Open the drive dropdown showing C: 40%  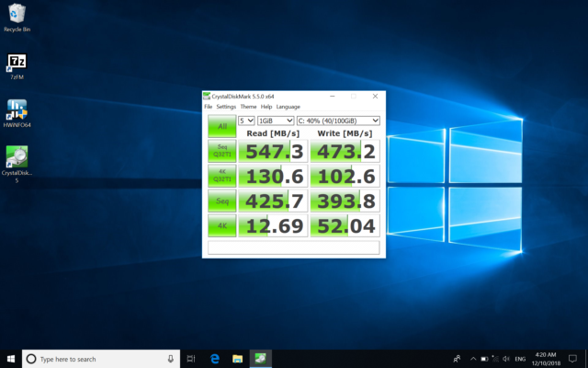click(x=338, y=121)
